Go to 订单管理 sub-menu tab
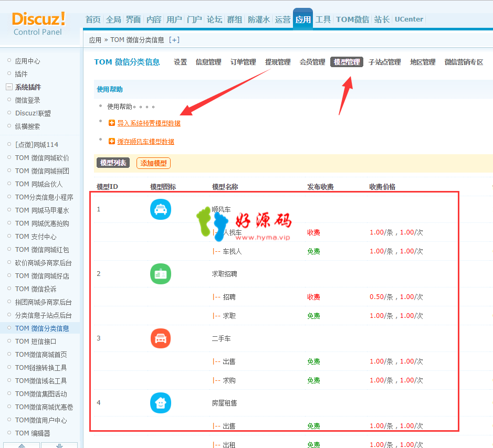This screenshot has height=448, width=493. [243, 62]
